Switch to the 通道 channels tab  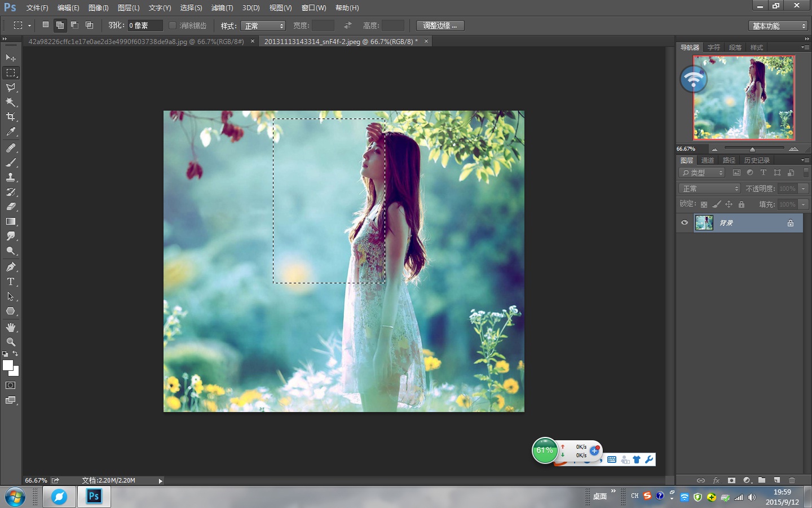point(708,160)
